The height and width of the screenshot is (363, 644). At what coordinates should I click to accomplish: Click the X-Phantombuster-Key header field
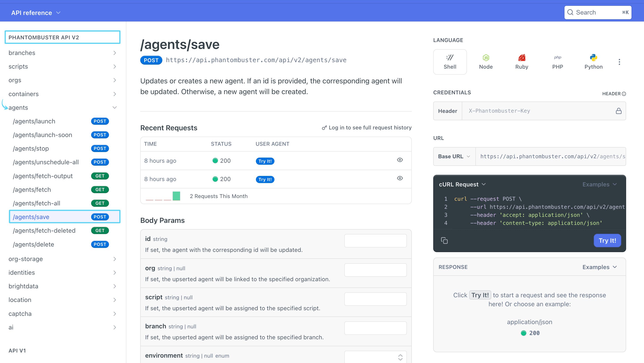pyautogui.click(x=539, y=111)
